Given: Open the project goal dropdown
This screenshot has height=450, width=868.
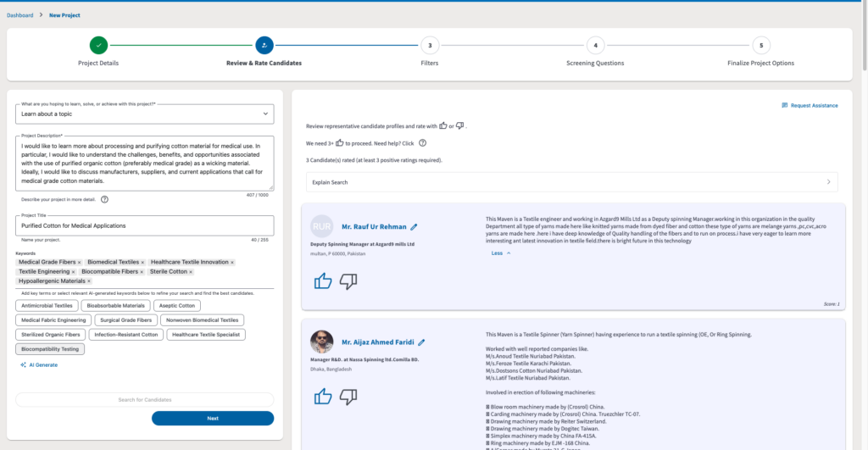Looking at the screenshot, I should tap(144, 114).
